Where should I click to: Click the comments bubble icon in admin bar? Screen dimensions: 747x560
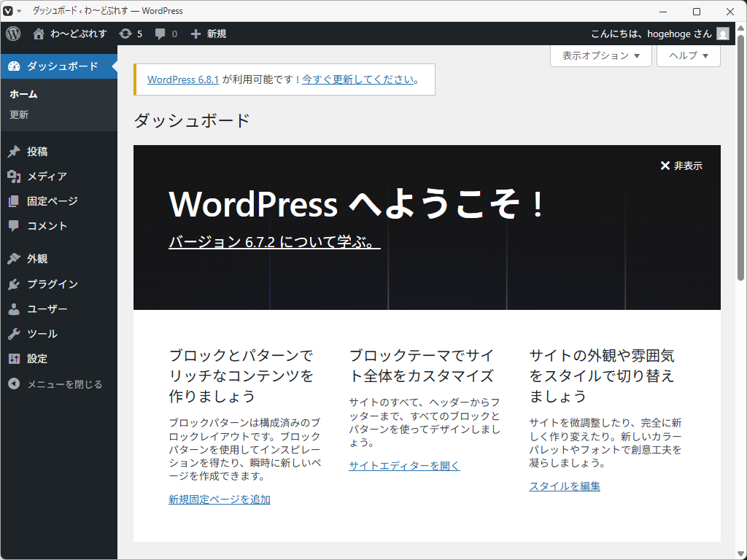166,34
